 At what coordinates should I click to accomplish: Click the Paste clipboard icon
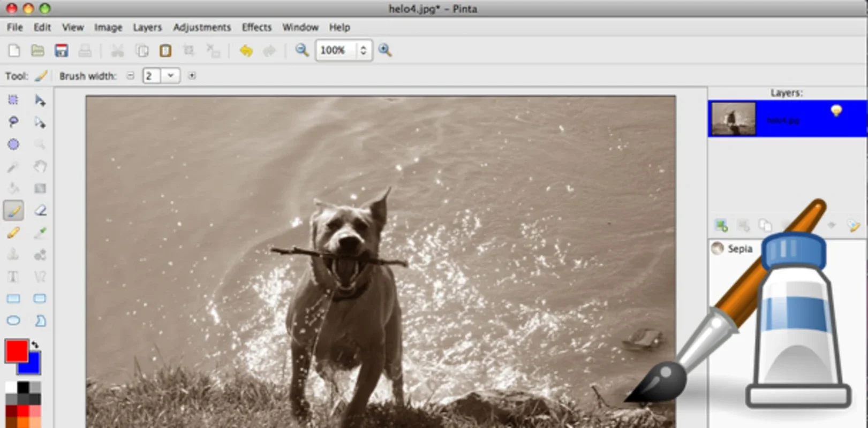pos(165,50)
